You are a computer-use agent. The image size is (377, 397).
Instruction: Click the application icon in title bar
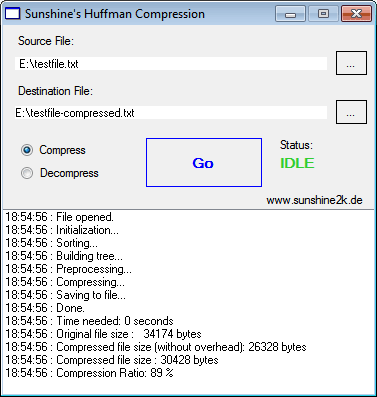click(13, 14)
